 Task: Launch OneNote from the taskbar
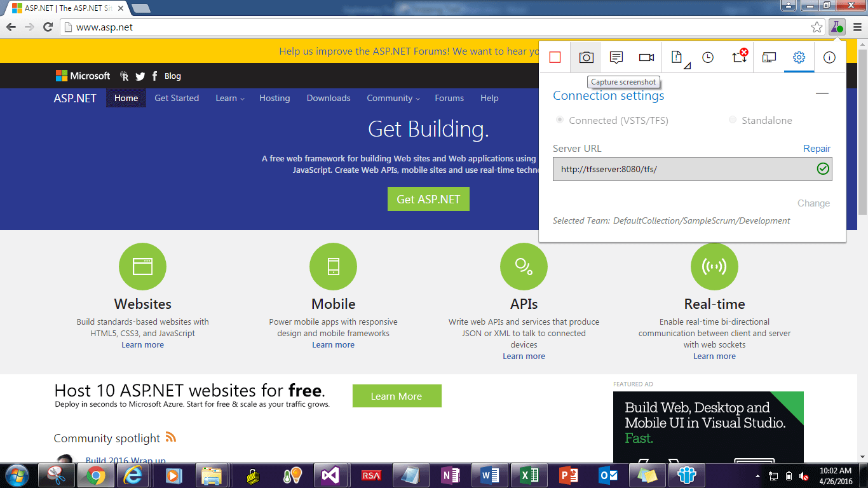[450, 475]
